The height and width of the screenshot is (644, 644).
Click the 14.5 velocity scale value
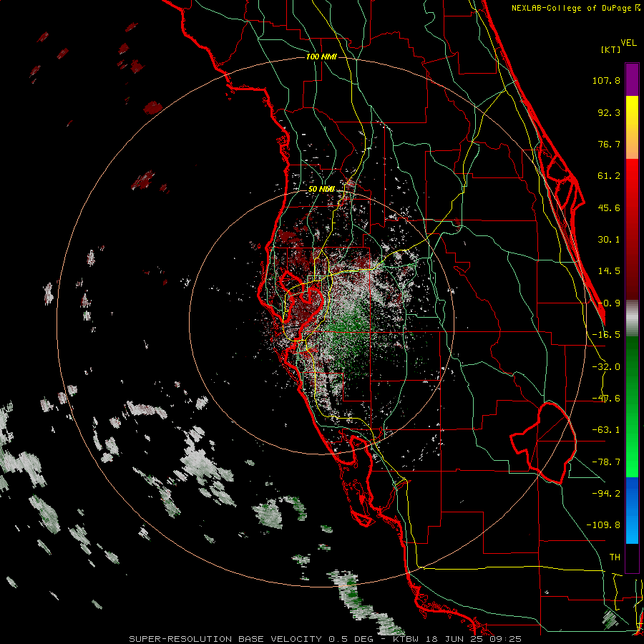(609, 271)
